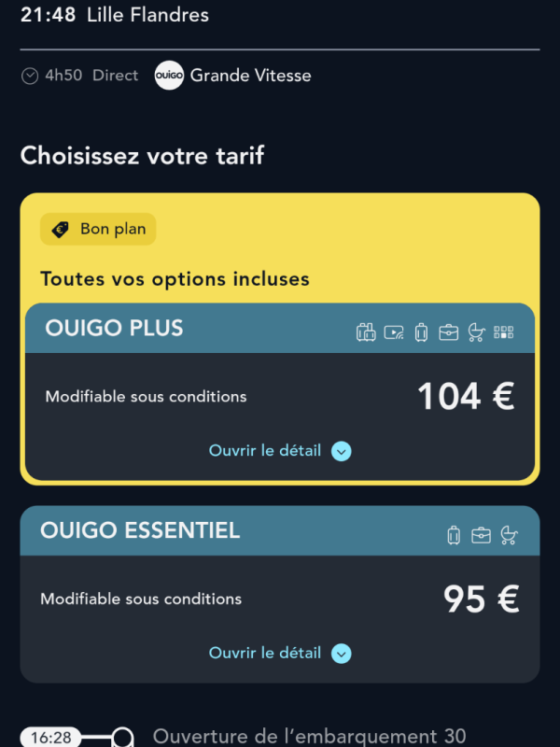The width and height of the screenshot is (560, 747).
Task: Click the single suitcase icon on OUIGO PLUS
Action: 421,331
